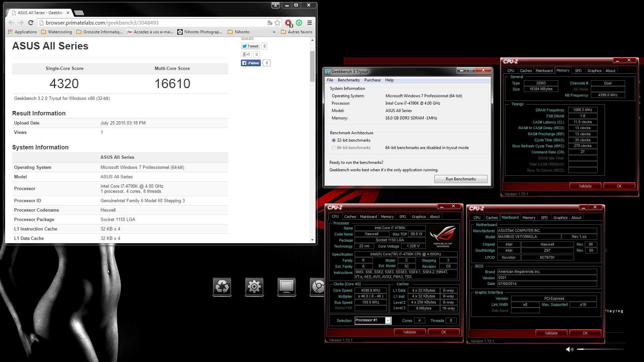The width and height of the screenshot is (644, 362).
Task: Click the Multi-Core Score value 16610
Action: (172, 83)
